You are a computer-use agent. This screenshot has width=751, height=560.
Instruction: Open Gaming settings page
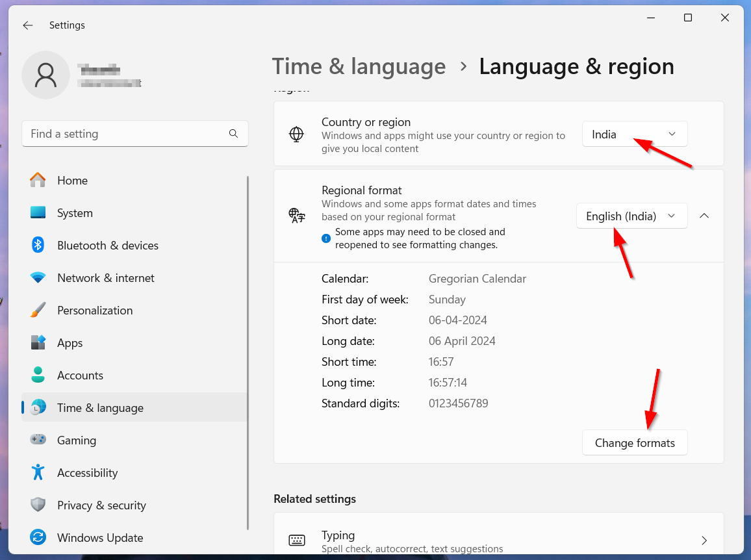(x=134, y=440)
